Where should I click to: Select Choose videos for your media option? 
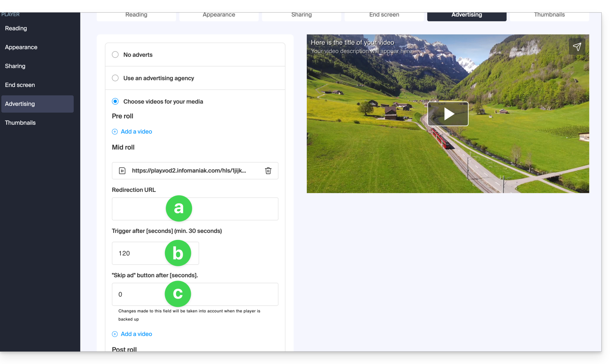(x=115, y=101)
